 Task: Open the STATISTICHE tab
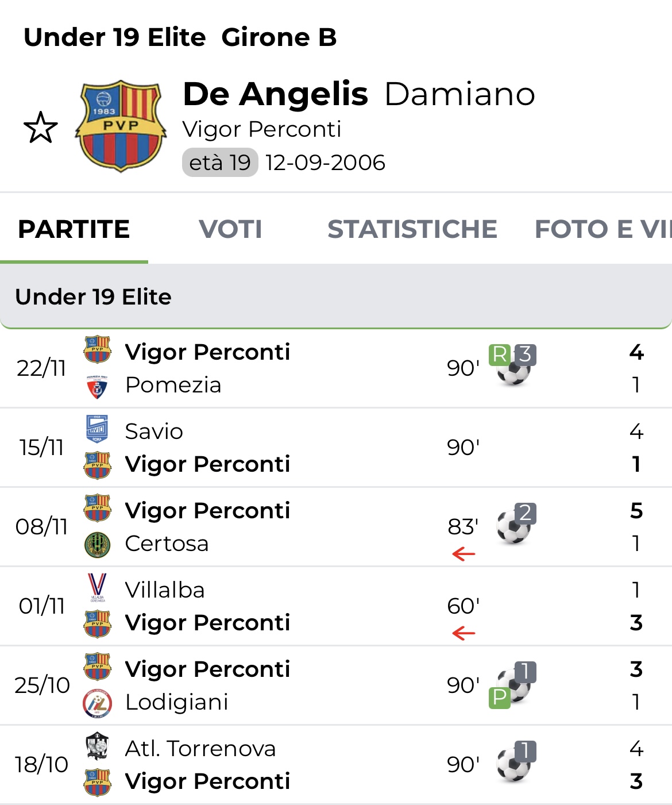pos(412,229)
